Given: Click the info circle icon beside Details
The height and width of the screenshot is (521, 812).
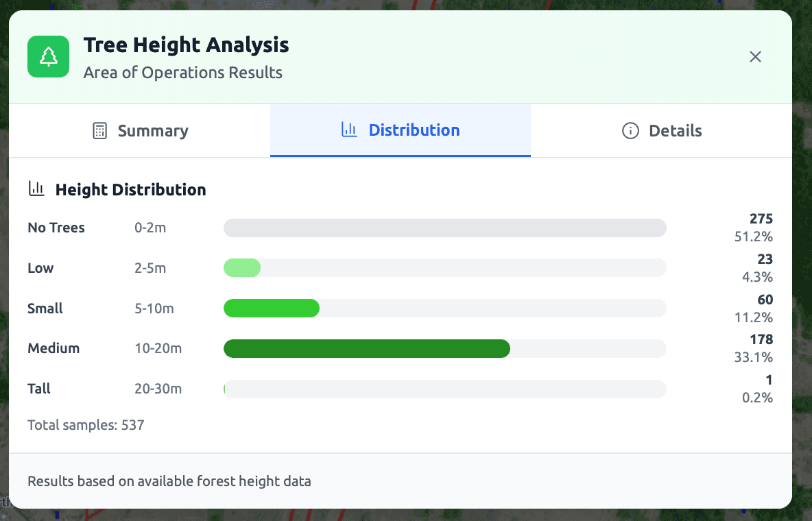Looking at the screenshot, I should 630,130.
